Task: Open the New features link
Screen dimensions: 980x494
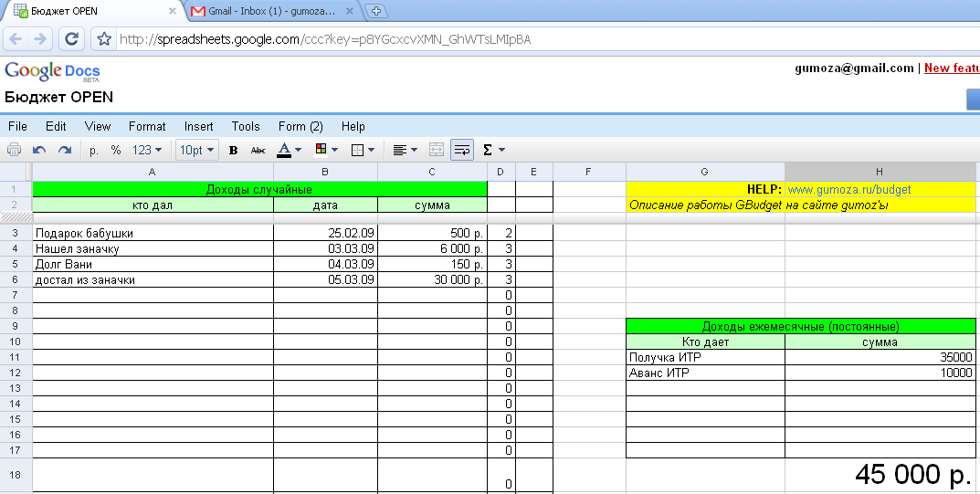Action: point(952,68)
